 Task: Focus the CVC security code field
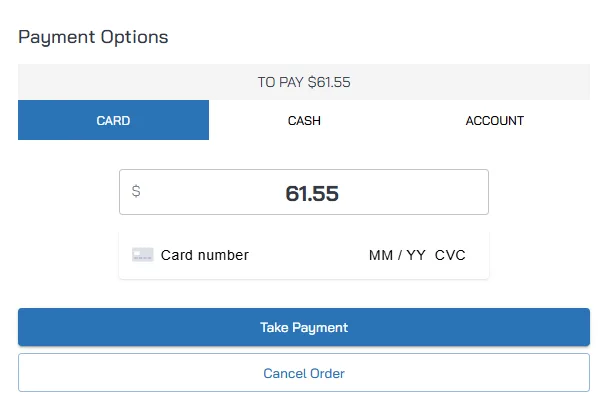[450, 255]
